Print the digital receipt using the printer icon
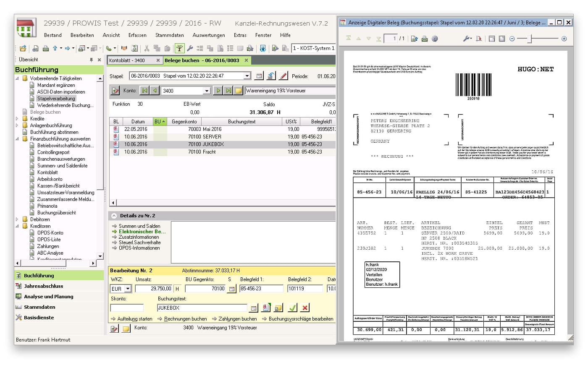The image size is (588, 365). (424, 38)
